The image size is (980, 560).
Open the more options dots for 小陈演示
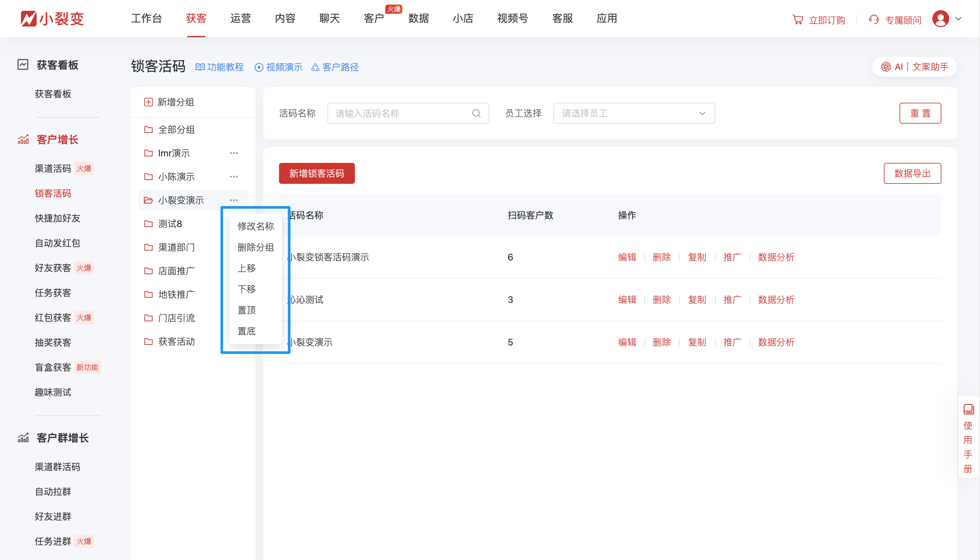click(234, 177)
